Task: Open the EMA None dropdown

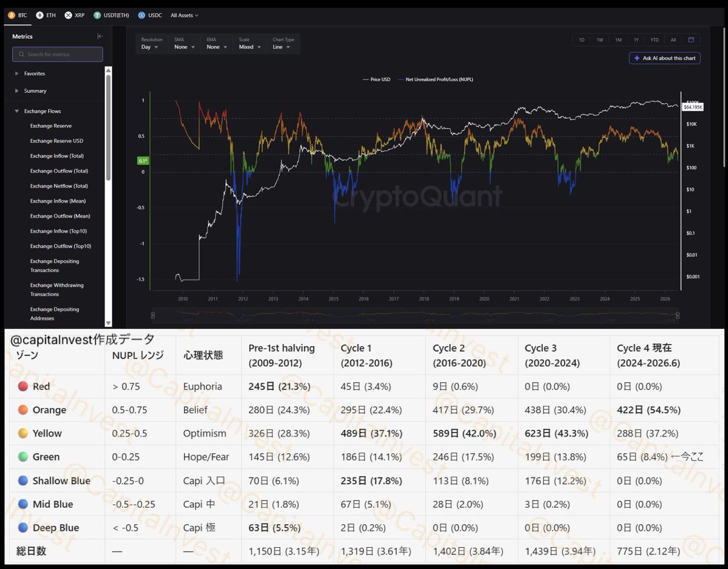Action: tap(217, 44)
